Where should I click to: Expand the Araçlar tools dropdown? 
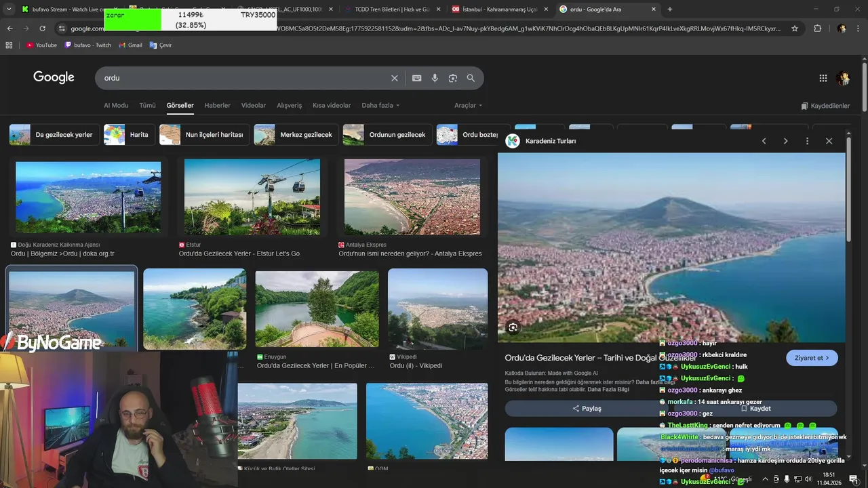[x=469, y=106]
